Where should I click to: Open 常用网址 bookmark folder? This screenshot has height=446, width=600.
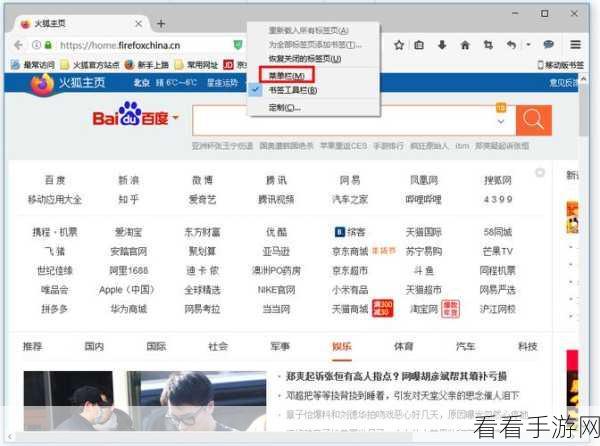(x=197, y=65)
